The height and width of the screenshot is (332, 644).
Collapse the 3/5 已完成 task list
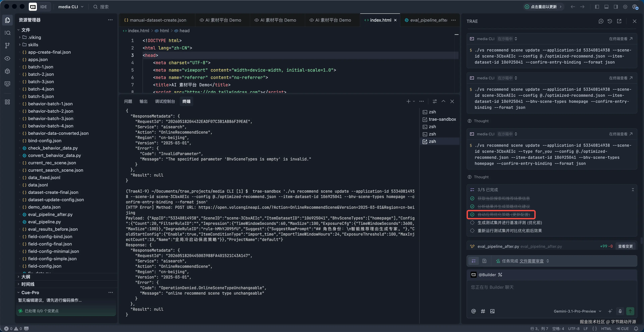click(633, 190)
